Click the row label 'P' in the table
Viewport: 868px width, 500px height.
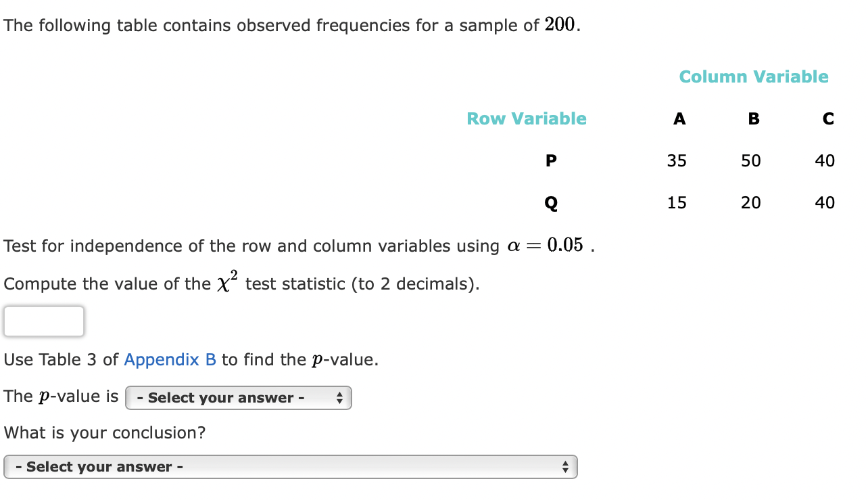click(551, 160)
